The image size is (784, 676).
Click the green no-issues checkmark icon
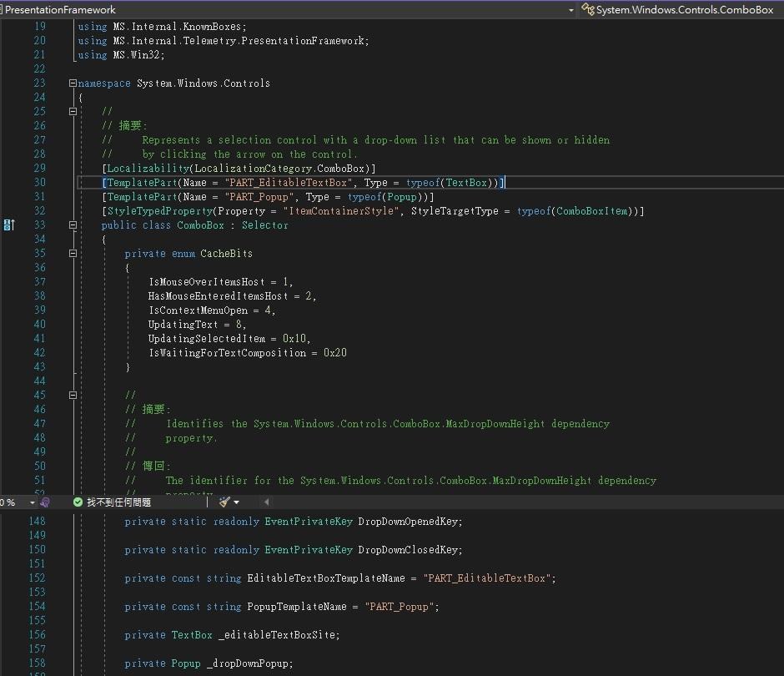coord(78,502)
